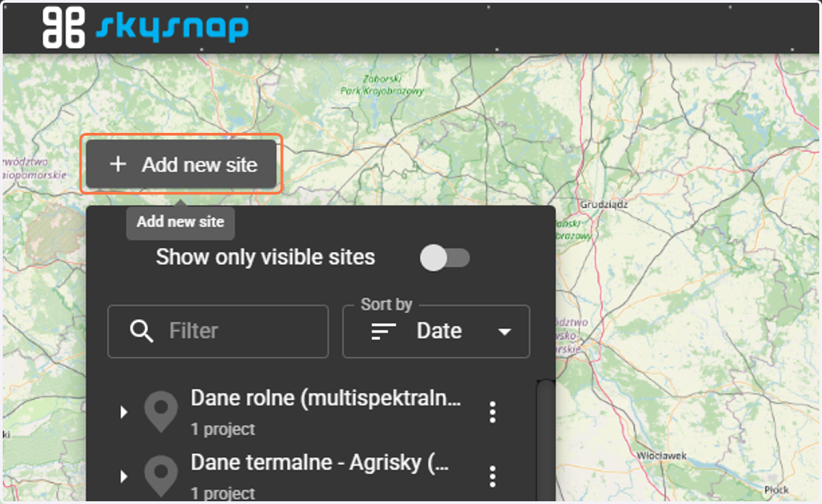822x504 pixels.
Task: Click location pin of Dane rolne site
Action: tap(161, 412)
